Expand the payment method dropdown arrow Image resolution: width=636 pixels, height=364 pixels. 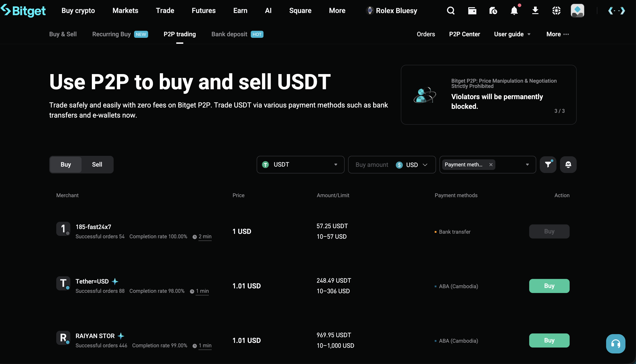(527, 164)
